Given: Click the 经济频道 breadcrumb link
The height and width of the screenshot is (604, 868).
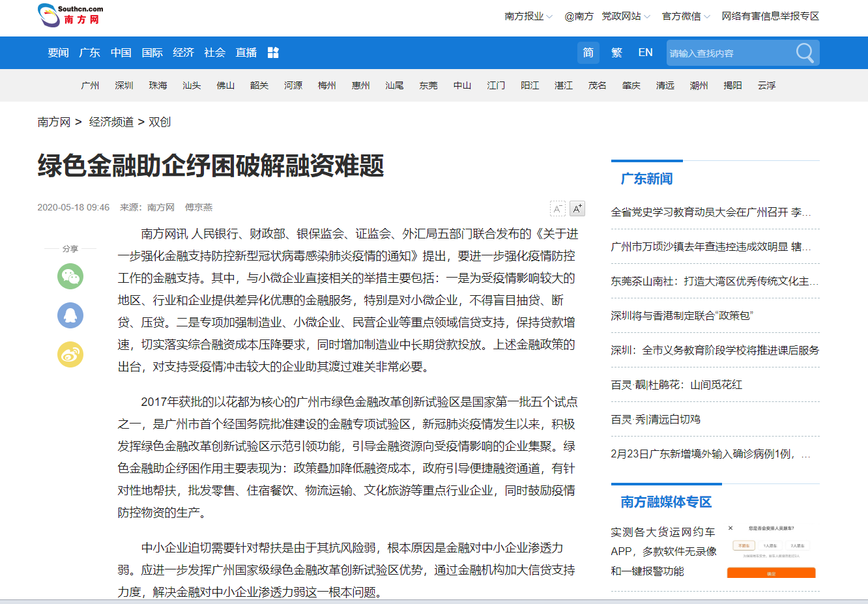Looking at the screenshot, I should 111,122.
